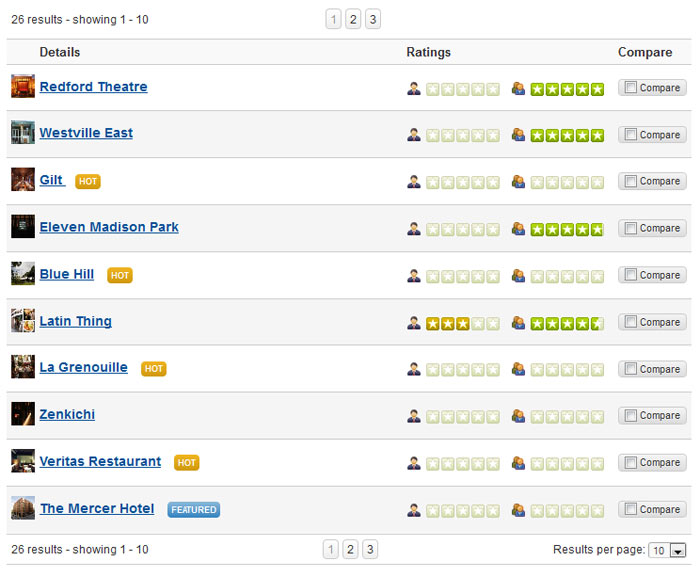Screen dimensions: 700x577
Task: Enable Compare for The Mercer Hotel
Action: pos(630,510)
